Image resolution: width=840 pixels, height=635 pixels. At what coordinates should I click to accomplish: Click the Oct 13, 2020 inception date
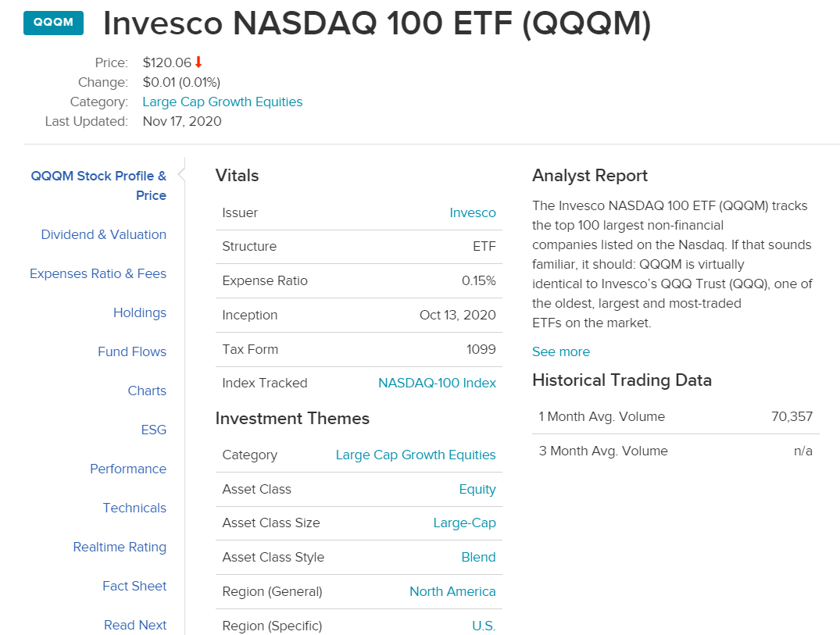(x=458, y=315)
